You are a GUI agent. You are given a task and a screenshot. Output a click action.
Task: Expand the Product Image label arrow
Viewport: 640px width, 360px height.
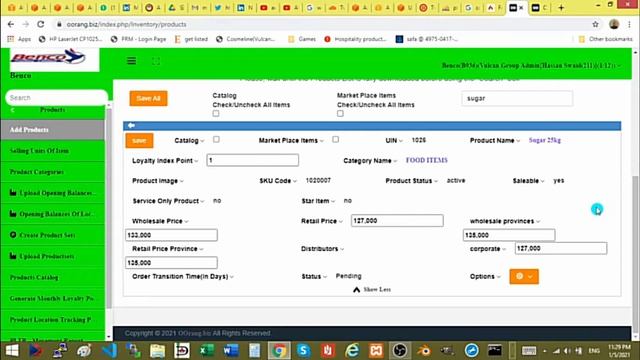click(x=182, y=181)
